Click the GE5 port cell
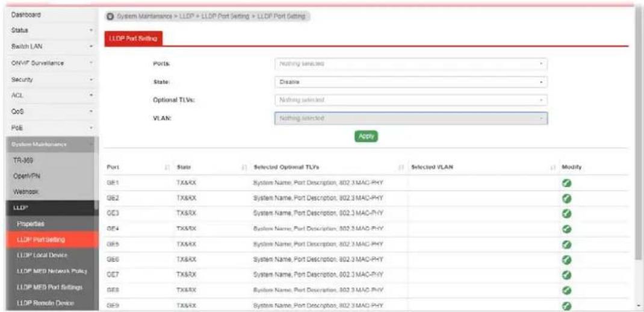 click(x=113, y=245)
